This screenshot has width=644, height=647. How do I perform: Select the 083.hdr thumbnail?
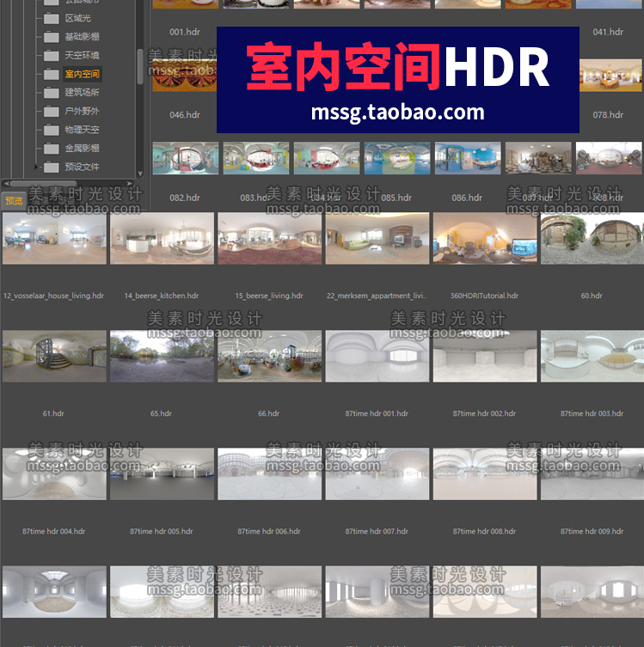click(256, 158)
